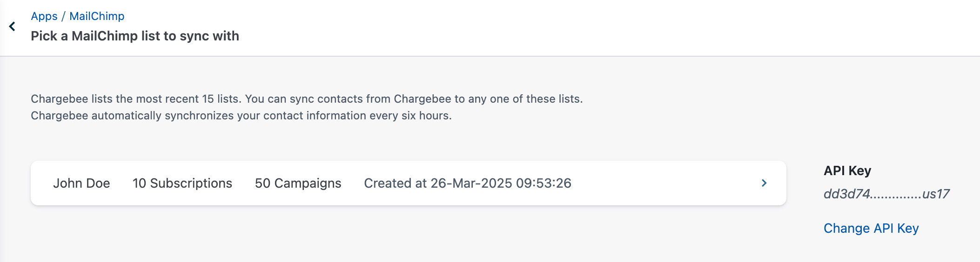980x262 pixels.
Task: Click the masked API key value dd3d74
Action: pos(847,194)
